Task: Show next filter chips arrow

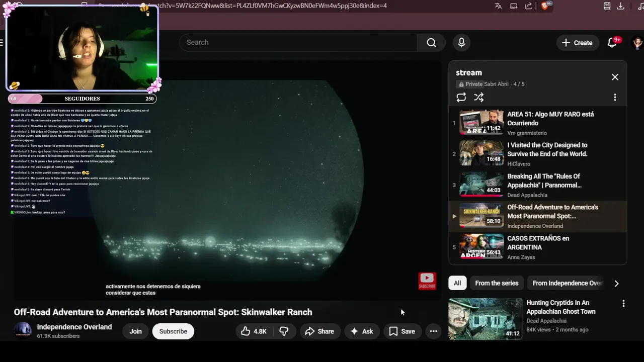Action: [616, 283]
